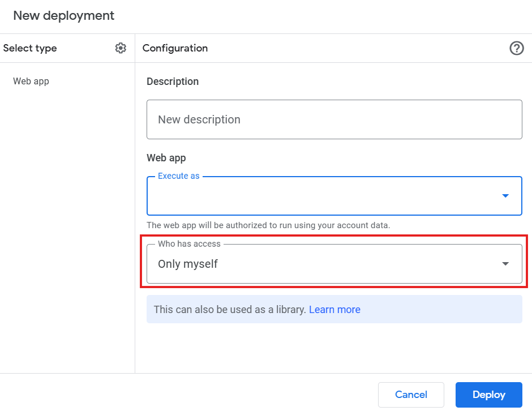Click the Web app section heading in Configuration
The width and height of the screenshot is (532, 411).
[166, 158]
